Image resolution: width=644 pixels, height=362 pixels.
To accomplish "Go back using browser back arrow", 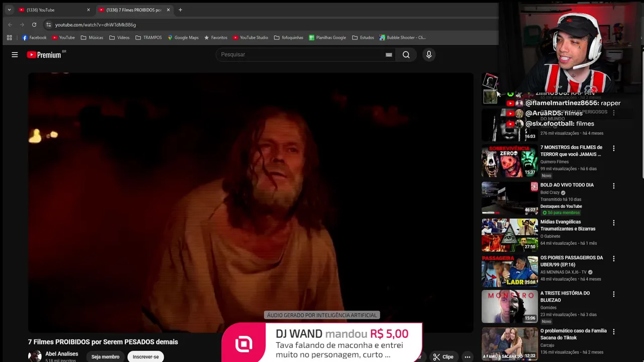I will point(10,25).
